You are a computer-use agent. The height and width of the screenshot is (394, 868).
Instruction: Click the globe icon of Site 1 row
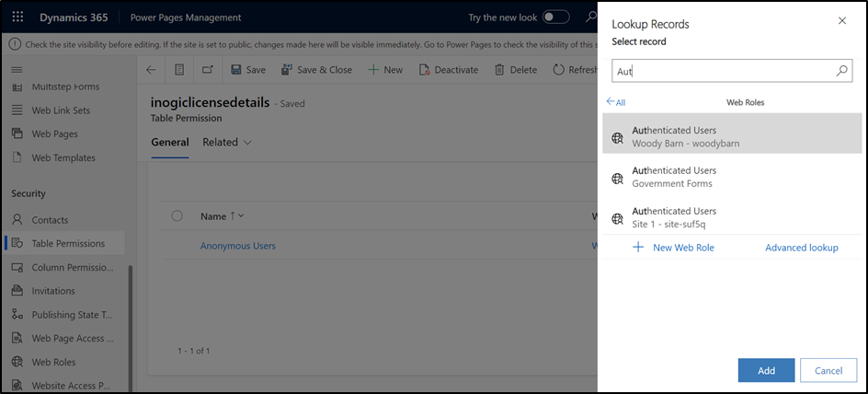pyautogui.click(x=617, y=219)
